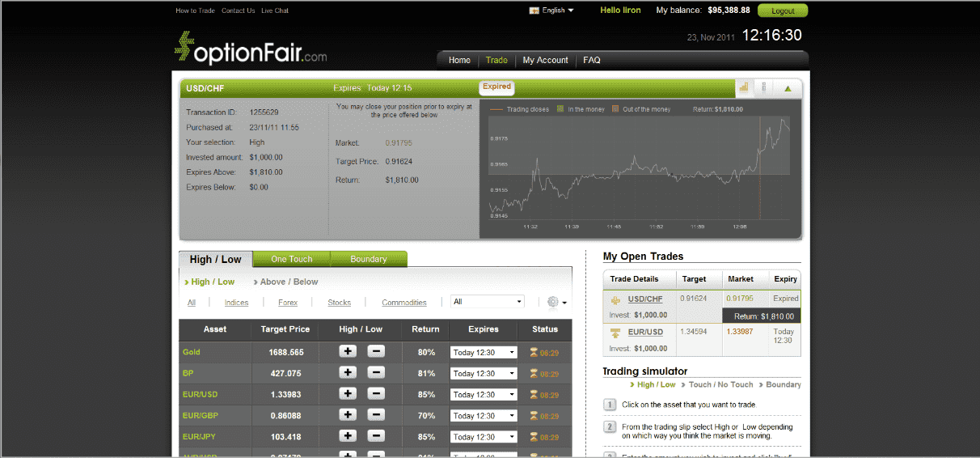The image size is (980, 458).
Task: Click the Logout button
Action: [x=783, y=11]
